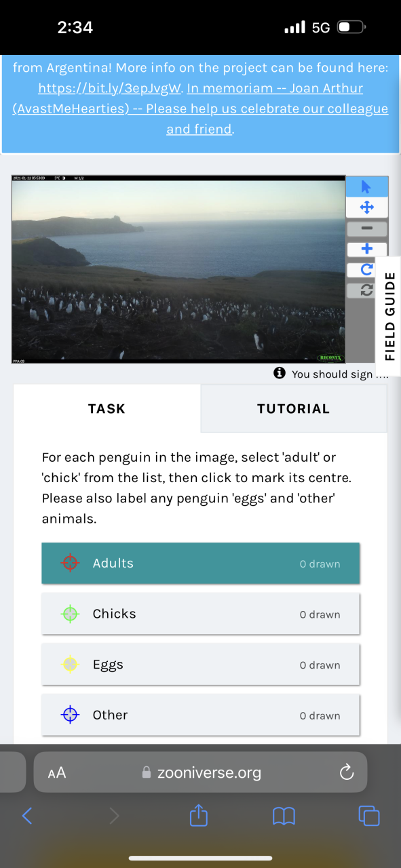Select the Other animals marking option
401x868 pixels.
(x=201, y=715)
